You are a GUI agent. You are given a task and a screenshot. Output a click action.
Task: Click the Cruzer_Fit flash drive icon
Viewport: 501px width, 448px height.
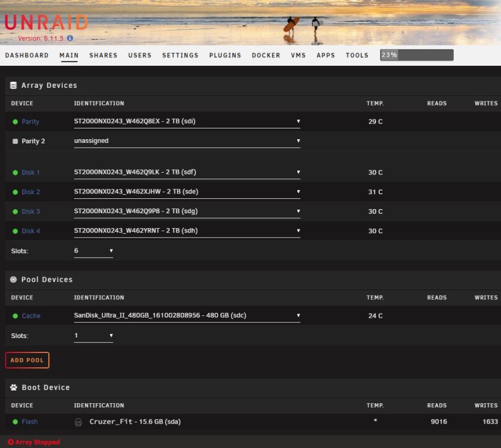point(78,422)
